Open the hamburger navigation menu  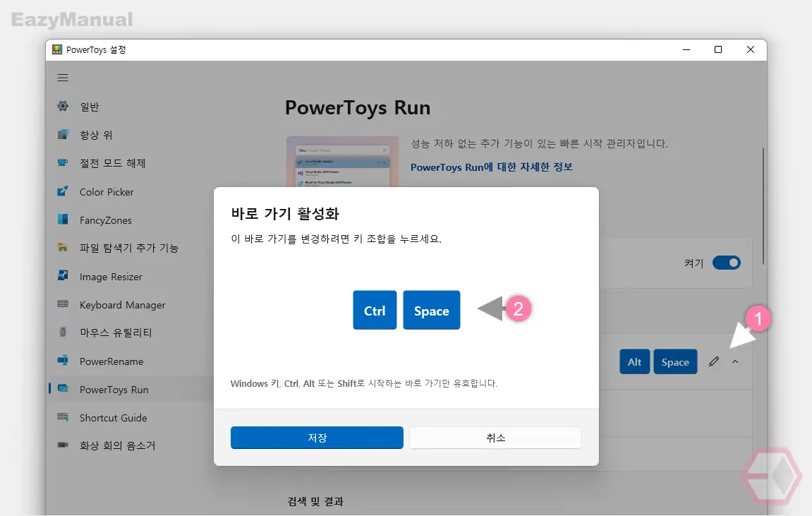63,78
